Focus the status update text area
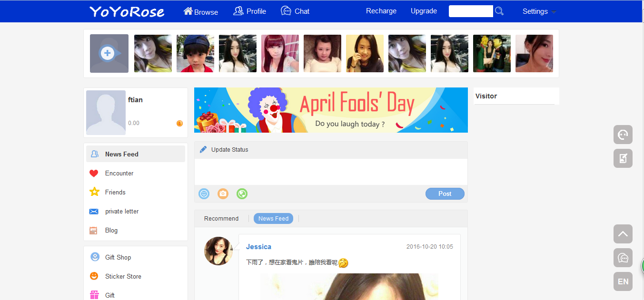This screenshot has height=300, width=644. tap(331, 172)
